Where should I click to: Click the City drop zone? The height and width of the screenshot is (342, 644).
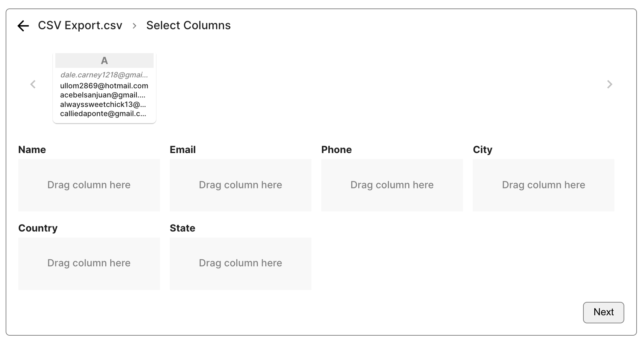(544, 185)
